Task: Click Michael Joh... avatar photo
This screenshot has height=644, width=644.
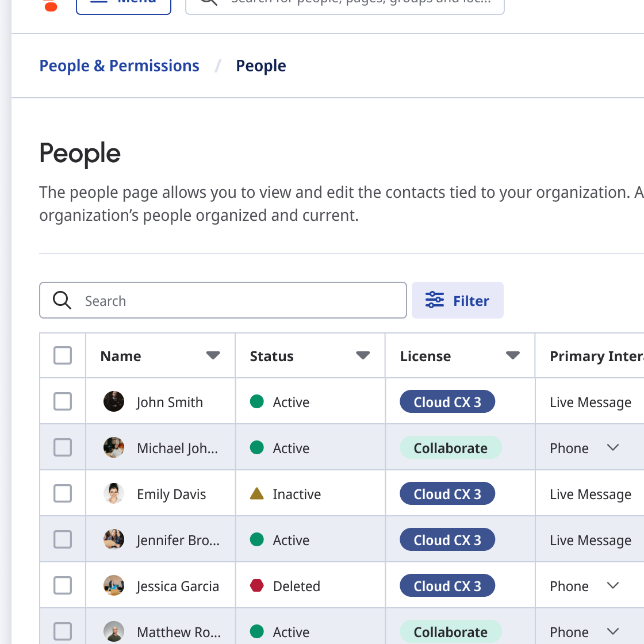Action: [114, 448]
